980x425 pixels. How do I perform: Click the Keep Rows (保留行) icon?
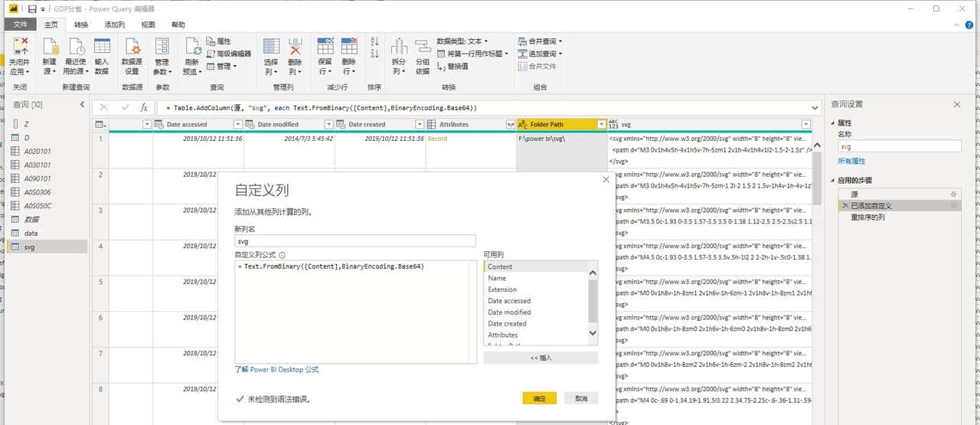click(325, 46)
